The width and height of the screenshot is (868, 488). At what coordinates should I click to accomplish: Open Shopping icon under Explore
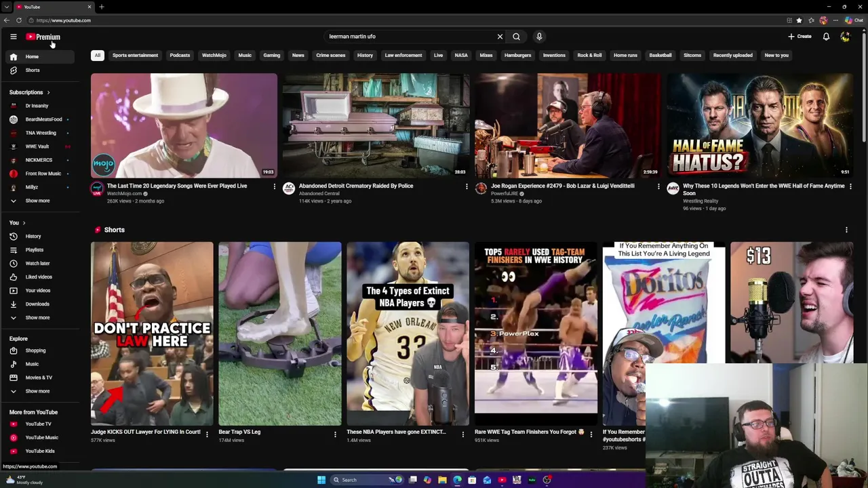tap(13, 350)
